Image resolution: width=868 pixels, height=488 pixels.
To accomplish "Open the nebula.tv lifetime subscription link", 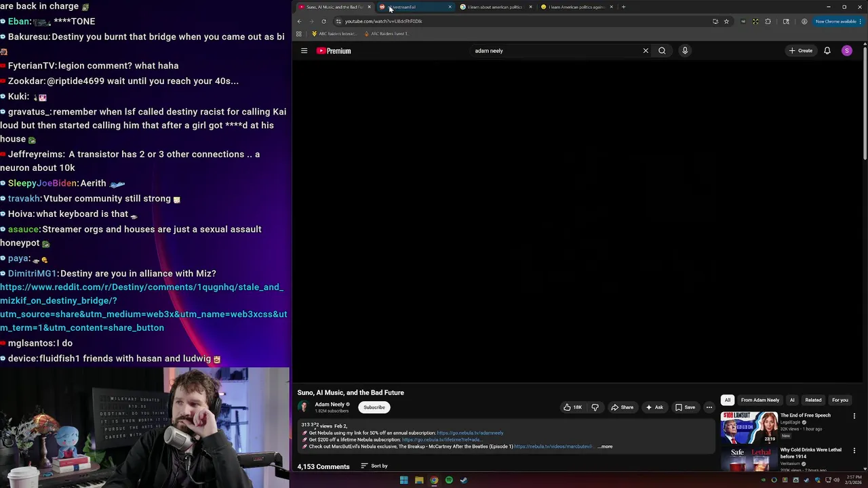I will (x=441, y=440).
